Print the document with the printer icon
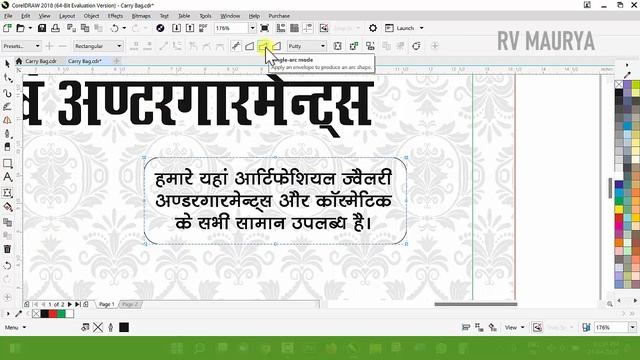This screenshot has width=640, height=360. click(55, 28)
